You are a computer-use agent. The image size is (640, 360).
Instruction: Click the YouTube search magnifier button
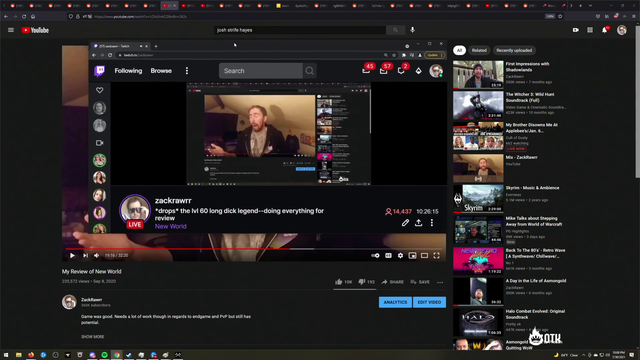(x=395, y=30)
